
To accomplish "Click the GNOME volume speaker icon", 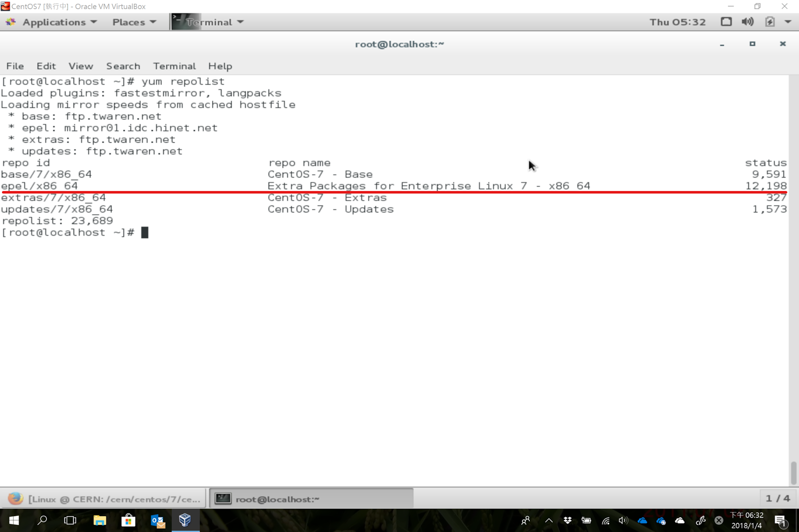I will (x=748, y=21).
